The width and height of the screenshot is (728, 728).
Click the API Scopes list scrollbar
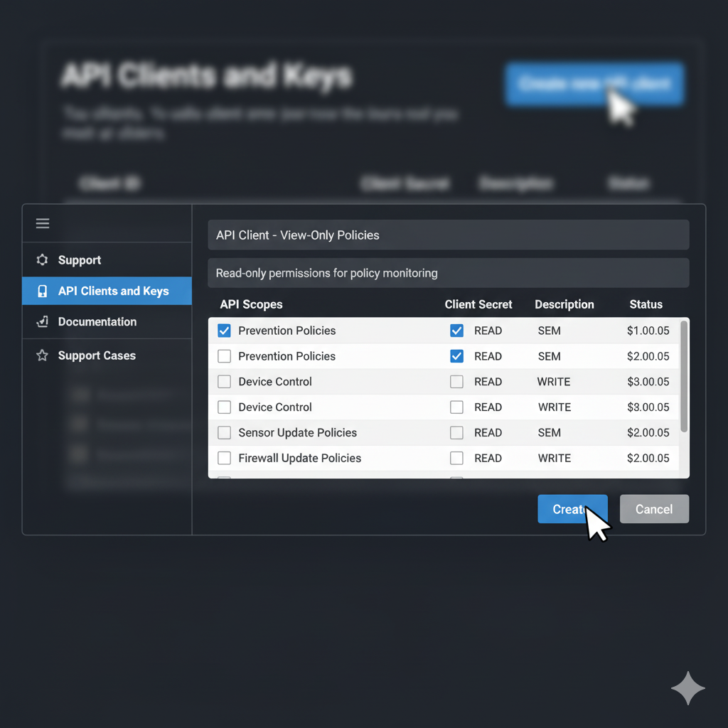click(x=684, y=377)
